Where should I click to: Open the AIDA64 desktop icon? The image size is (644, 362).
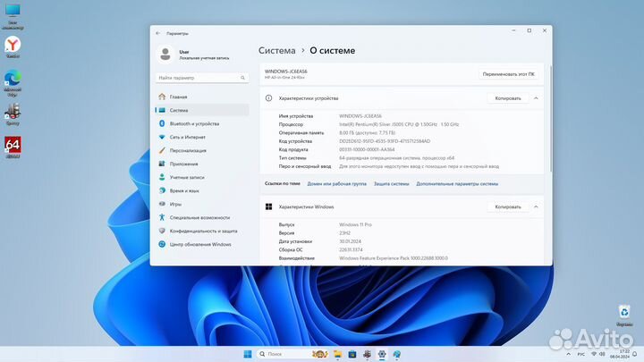(13, 147)
